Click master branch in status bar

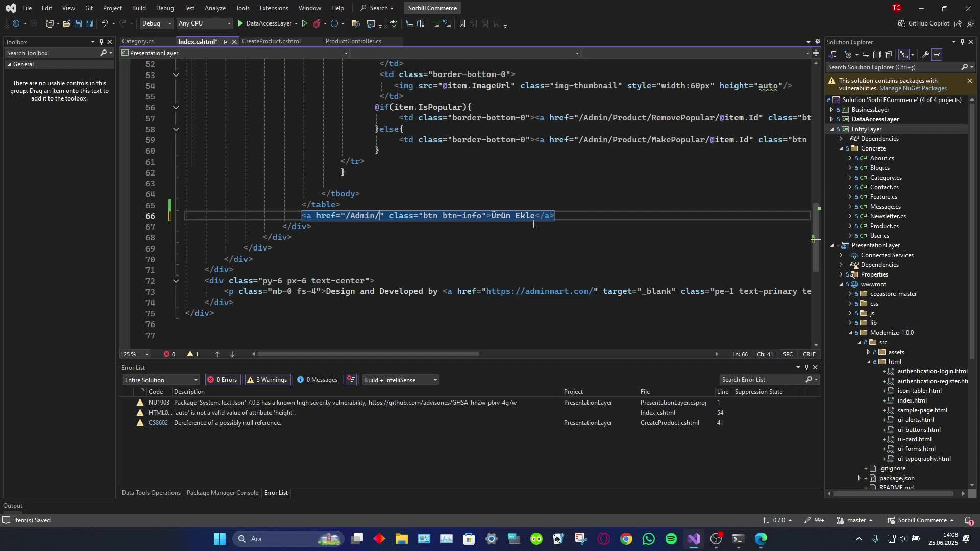(856, 520)
